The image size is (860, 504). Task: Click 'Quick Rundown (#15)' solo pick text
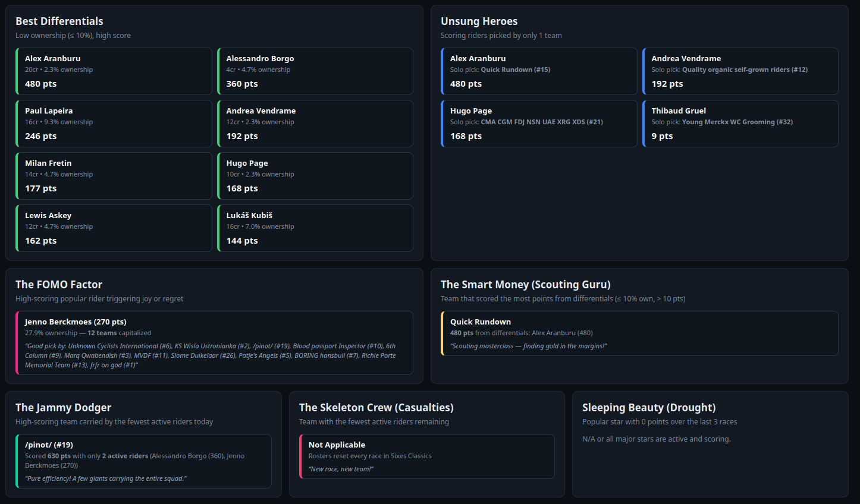tap(516, 70)
